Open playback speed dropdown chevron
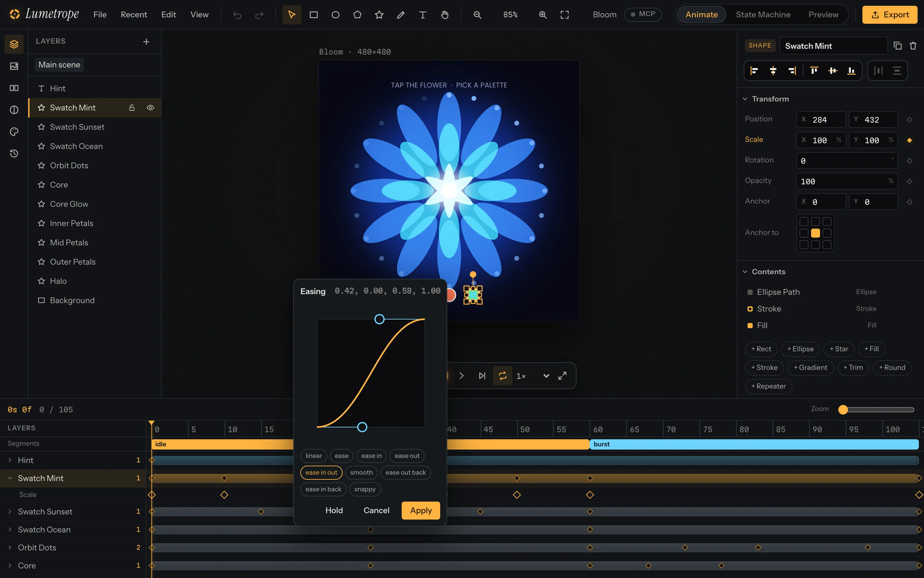Image resolution: width=924 pixels, height=578 pixels. pyautogui.click(x=546, y=375)
